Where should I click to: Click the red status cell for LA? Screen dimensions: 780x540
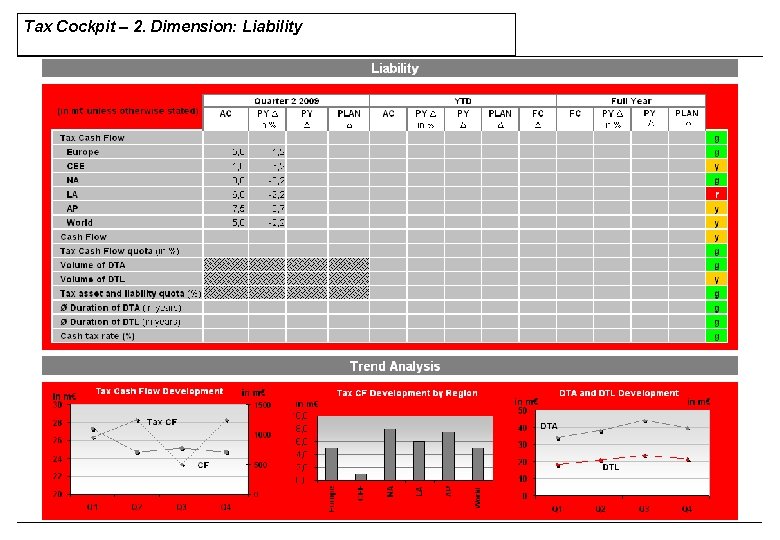tap(716, 194)
